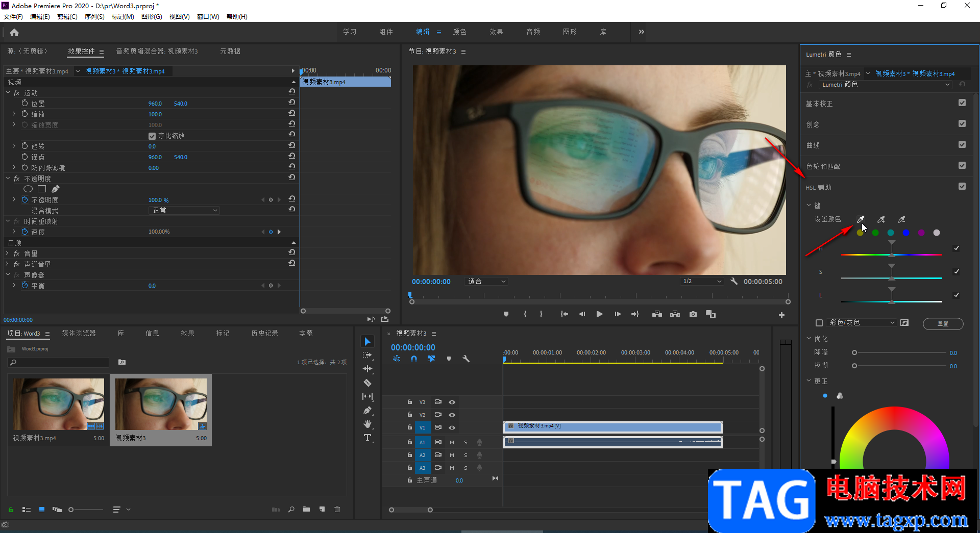Open the History tab
The width and height of the screenshot is (980, 533).
tap(264, 333)
